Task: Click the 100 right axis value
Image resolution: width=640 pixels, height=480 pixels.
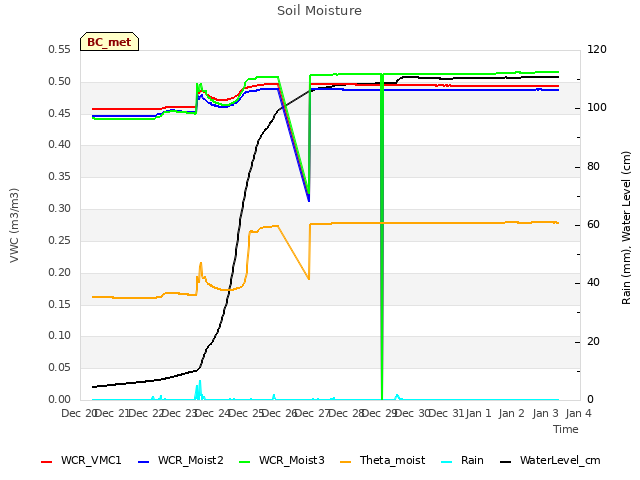Action: 597,108
